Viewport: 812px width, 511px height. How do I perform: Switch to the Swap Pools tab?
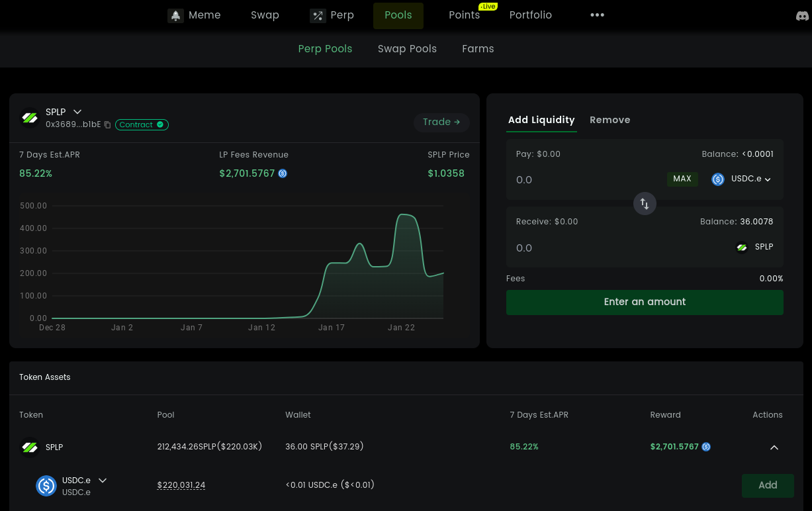tap(407, 49)
